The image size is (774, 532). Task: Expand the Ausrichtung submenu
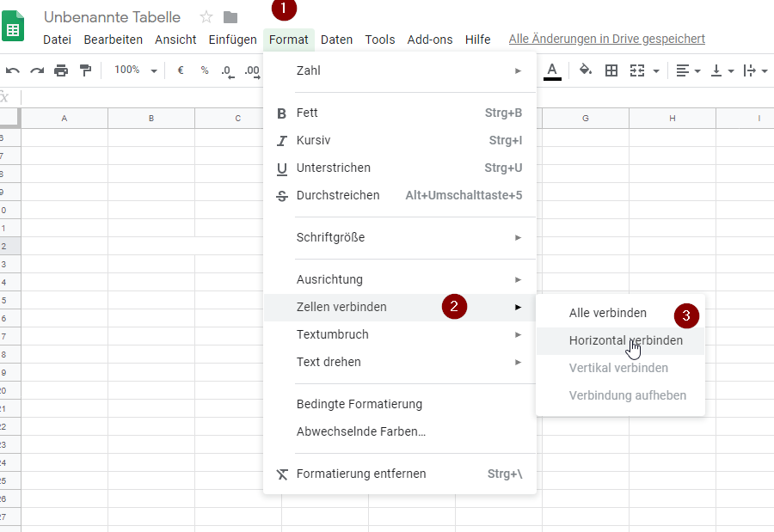point(400,280)
